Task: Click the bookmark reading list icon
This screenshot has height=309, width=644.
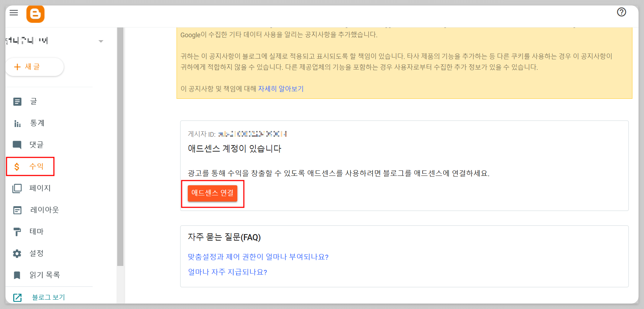Action: 17,275
